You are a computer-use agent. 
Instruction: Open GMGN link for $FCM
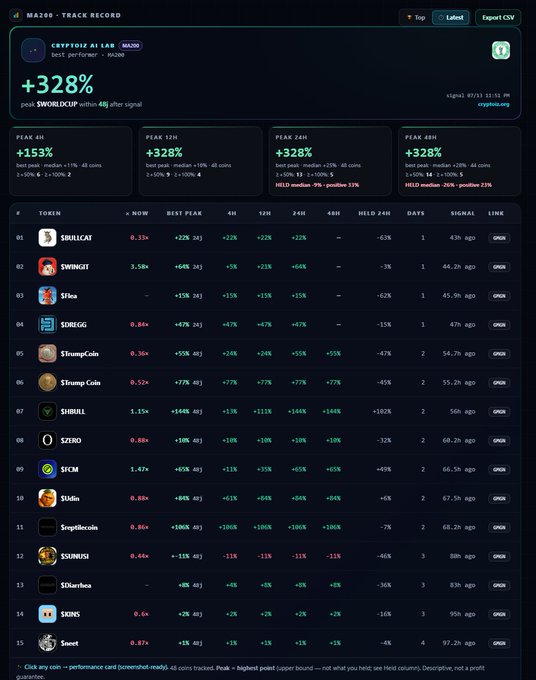[499, 469]
